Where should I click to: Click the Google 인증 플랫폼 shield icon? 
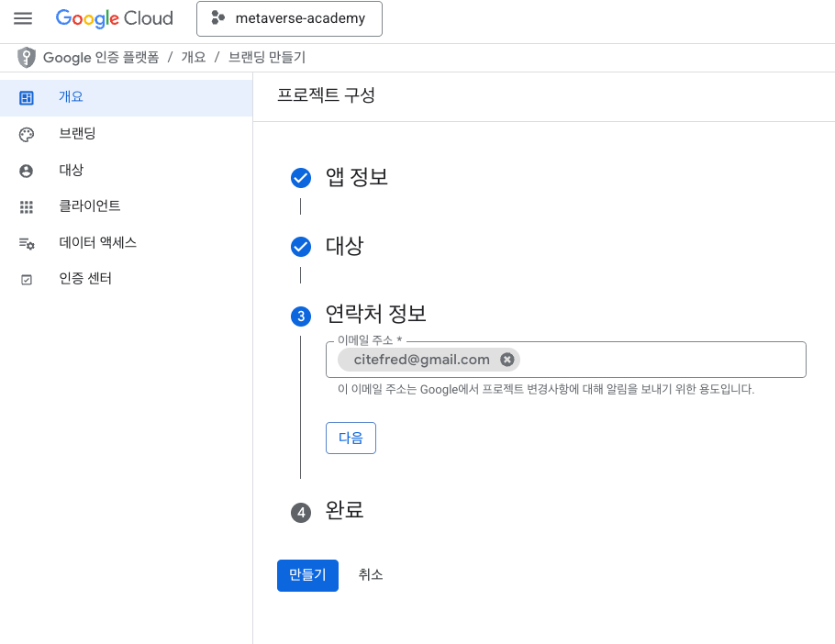tap(26, 58)
